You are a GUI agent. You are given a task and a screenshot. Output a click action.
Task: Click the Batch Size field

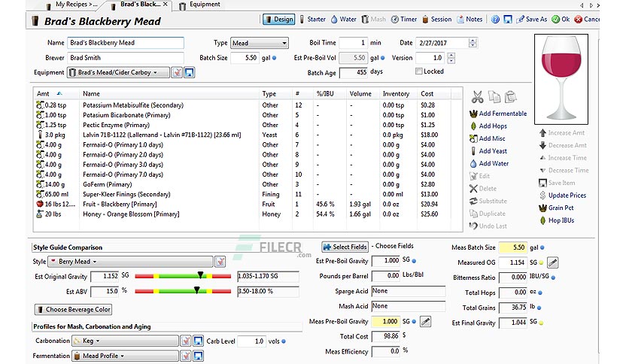(x=245, y=58)
